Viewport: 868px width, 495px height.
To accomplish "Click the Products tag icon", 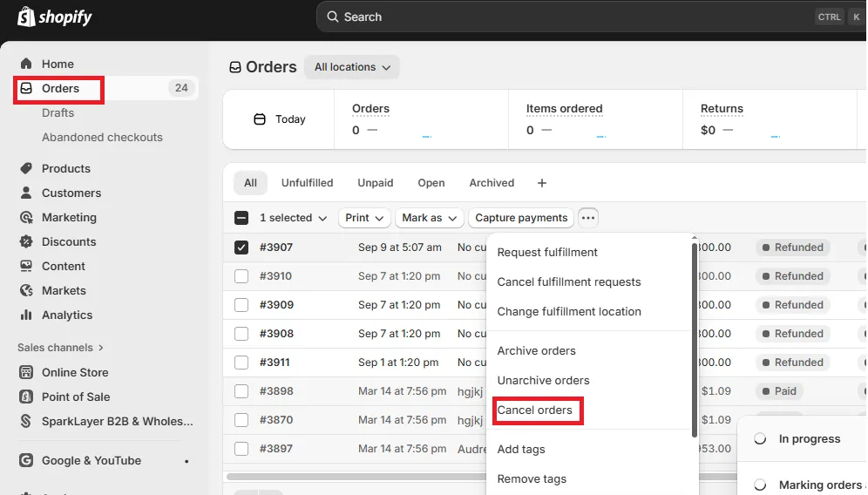I will (26, 168).
